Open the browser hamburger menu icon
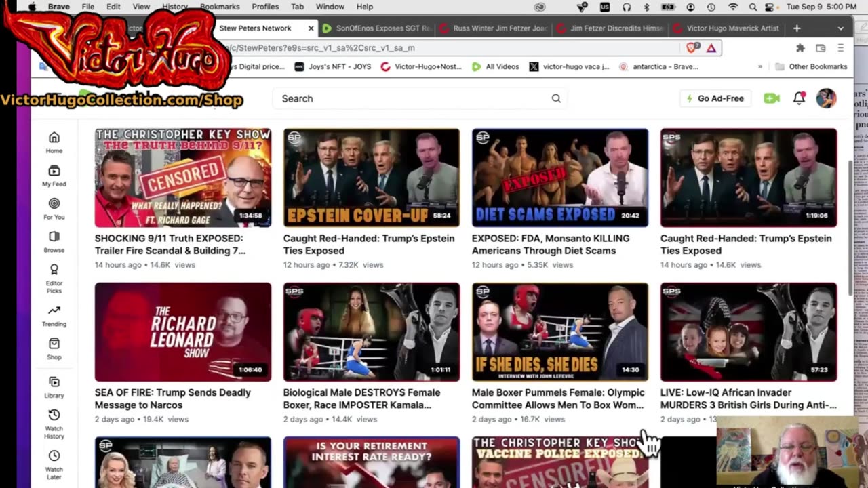The height and width of the screenshot is (488, 868). [841, 48]
